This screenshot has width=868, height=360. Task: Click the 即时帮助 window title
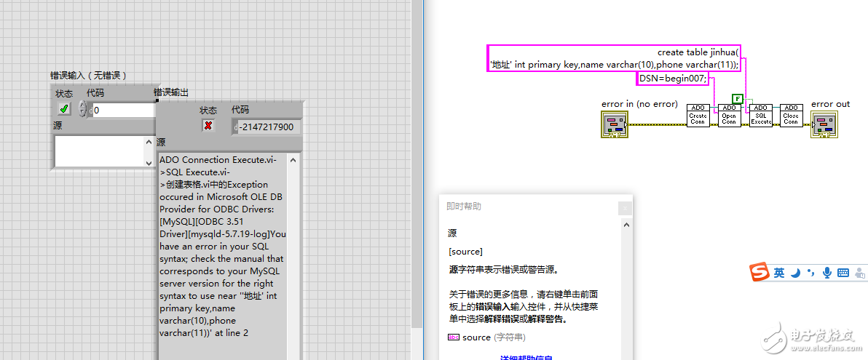point(464,207)
